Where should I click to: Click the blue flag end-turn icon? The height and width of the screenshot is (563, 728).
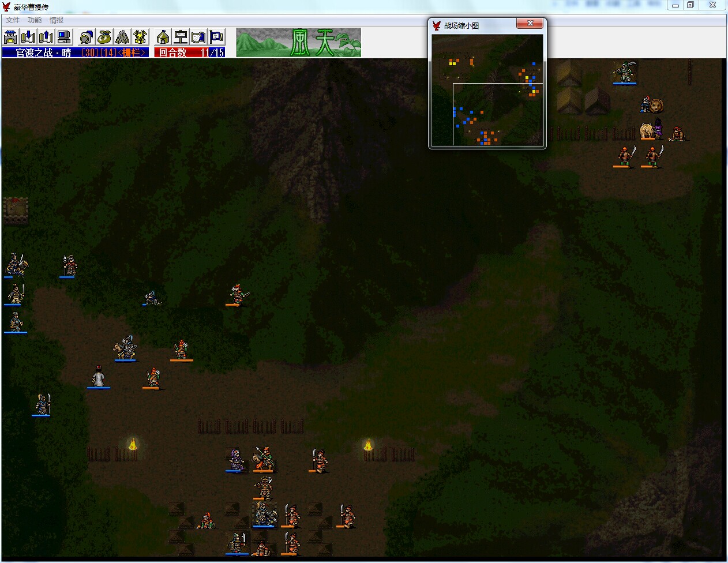(x=217, y=37)
